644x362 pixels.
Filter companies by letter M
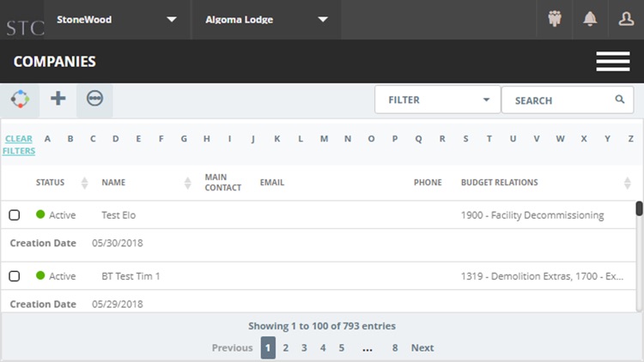click(324, 139)
